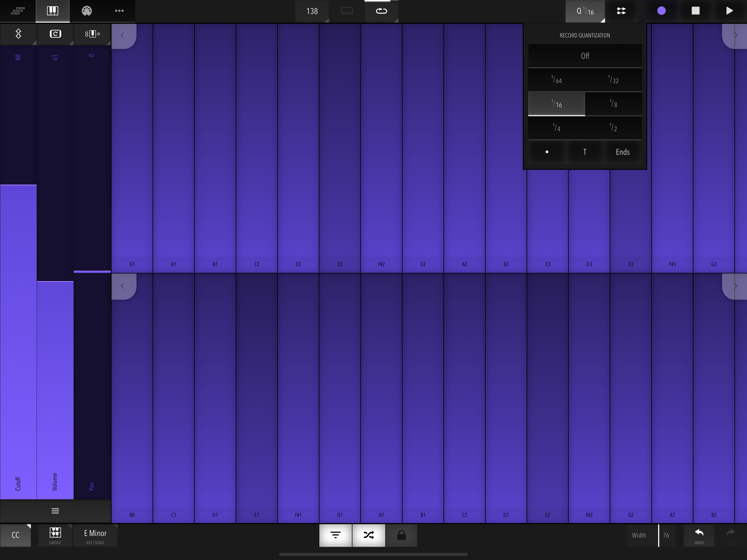
Task: Open the tempo 138 setting
Action: coord(312,11)
